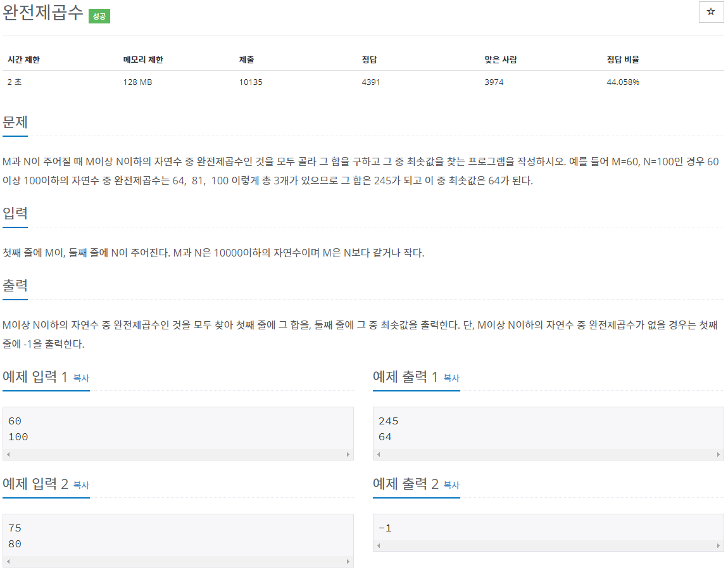Click the 메모리 제한 column header
Screen dimensions: 728x572
[143, 60]
